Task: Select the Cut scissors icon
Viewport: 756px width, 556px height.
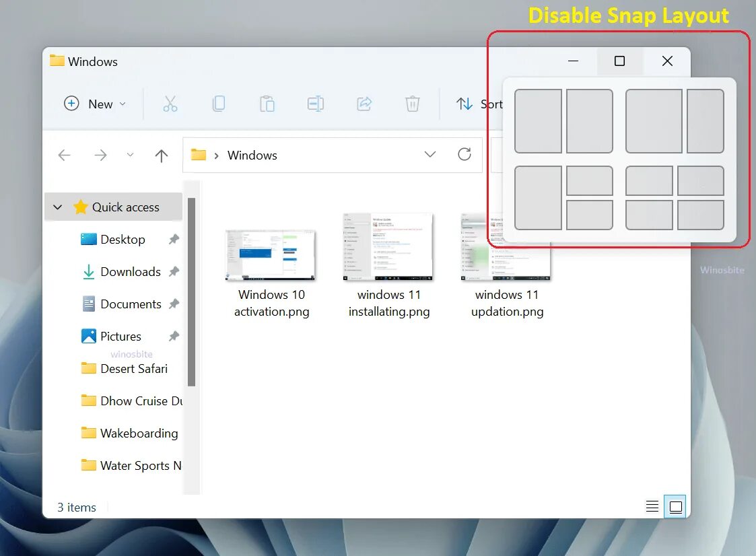Action: (170, 104)
